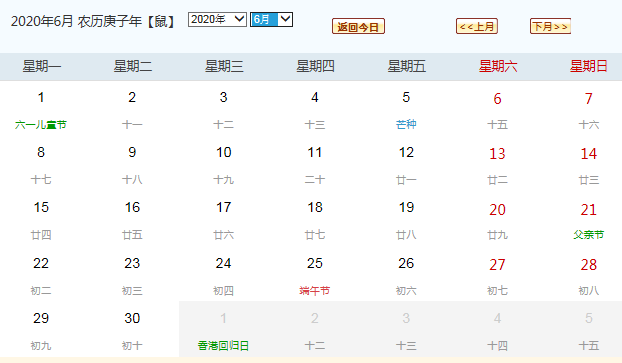This screenshot has height=363, width=622.
Task: Select date 16 with lunar 廿五
Action: pyautogui.click(x=132, y=220)
